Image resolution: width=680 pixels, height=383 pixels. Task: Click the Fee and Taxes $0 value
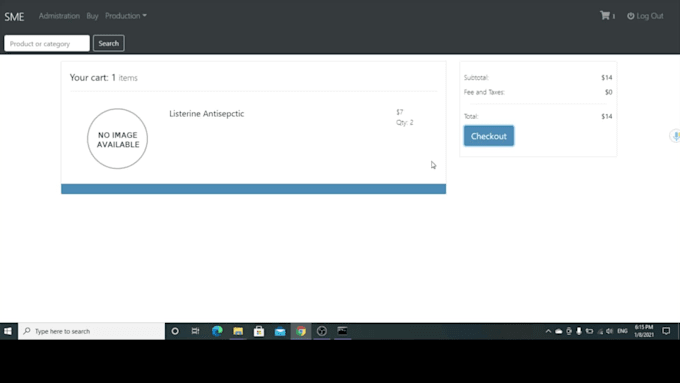point(608,92)
